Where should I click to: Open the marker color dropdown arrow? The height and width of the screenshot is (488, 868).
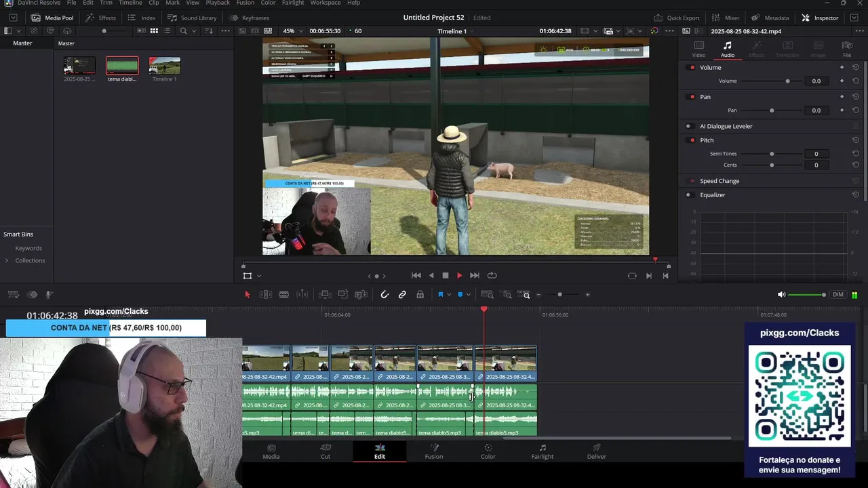click(468, 295)
